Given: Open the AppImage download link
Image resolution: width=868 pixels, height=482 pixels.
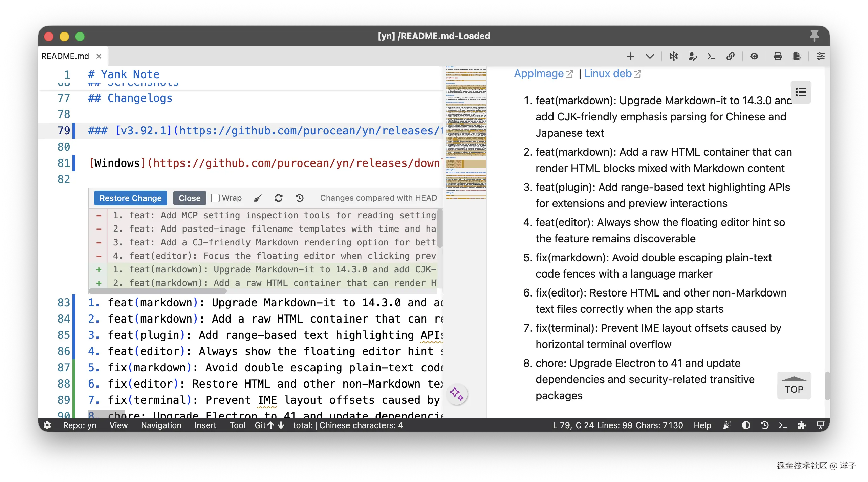Looking at the screenshot, I should pyautogui.click(x=543, y=73).
